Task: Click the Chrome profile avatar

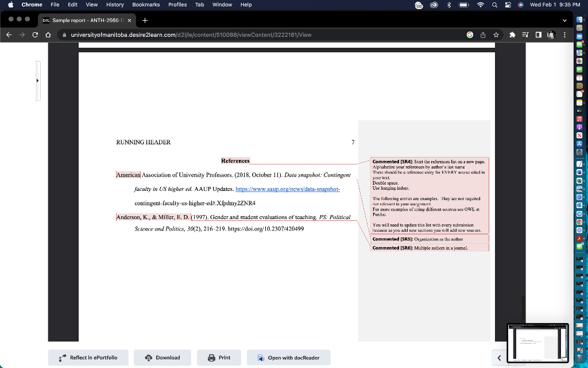Action: pyautogui.click(x=551, y=34)
